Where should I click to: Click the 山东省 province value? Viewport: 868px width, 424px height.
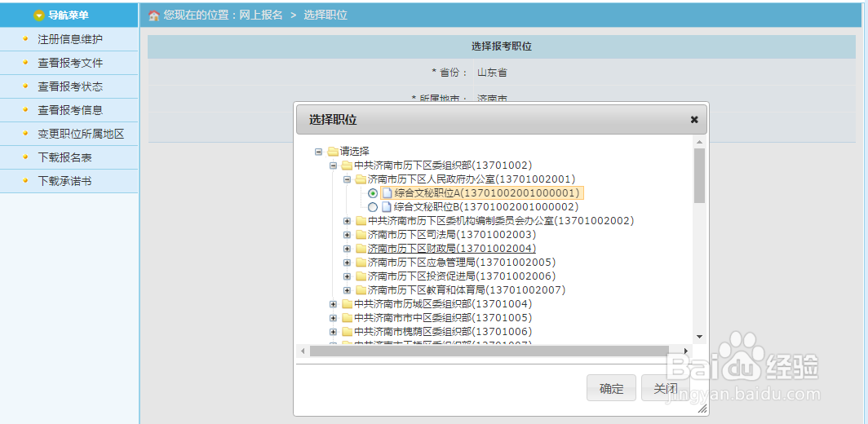492,73
